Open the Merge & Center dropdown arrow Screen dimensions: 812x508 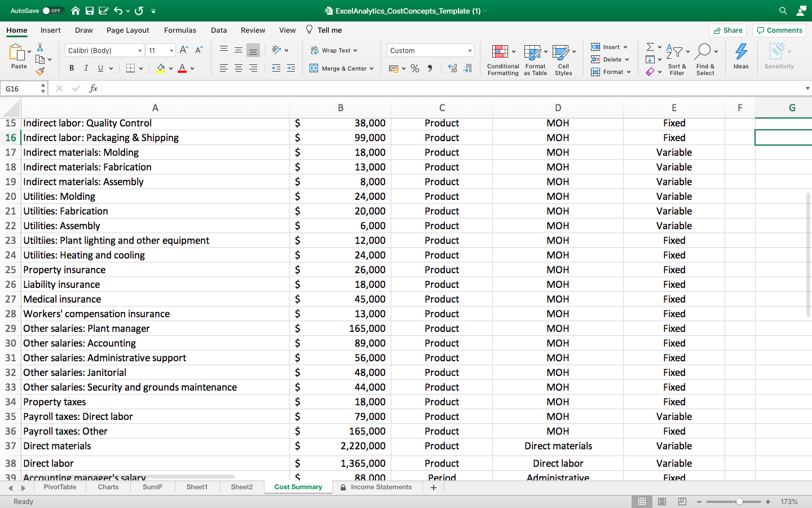pyautogui.click(x=372, y=68)
